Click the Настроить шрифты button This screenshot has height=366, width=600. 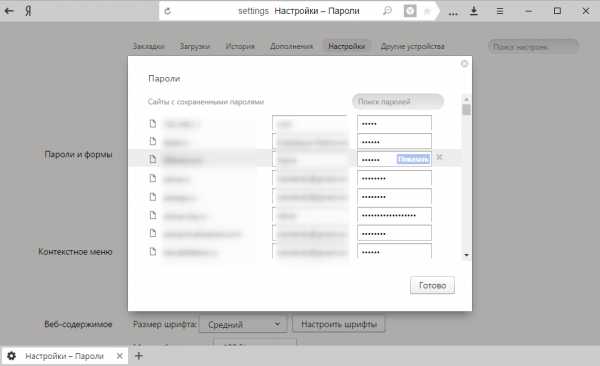339,324
